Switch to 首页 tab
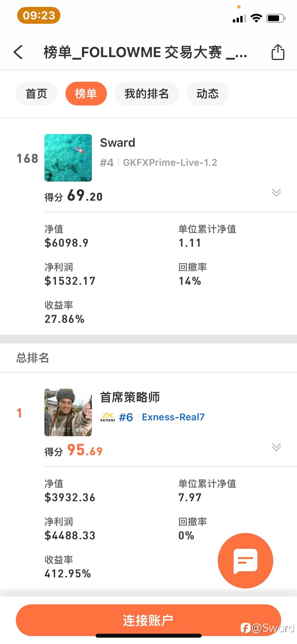This screenshot has height=644, width=297. coord(36,94)
